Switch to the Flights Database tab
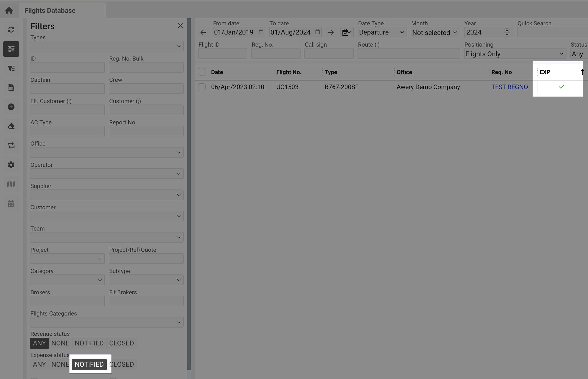 tap(50, 11)
